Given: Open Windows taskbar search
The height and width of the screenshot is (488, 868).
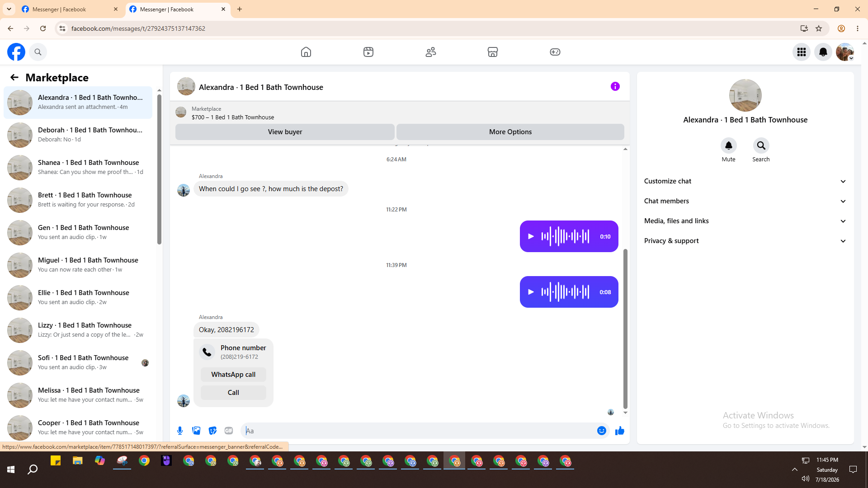Looking at the screenshot, I should pos(33,469).
